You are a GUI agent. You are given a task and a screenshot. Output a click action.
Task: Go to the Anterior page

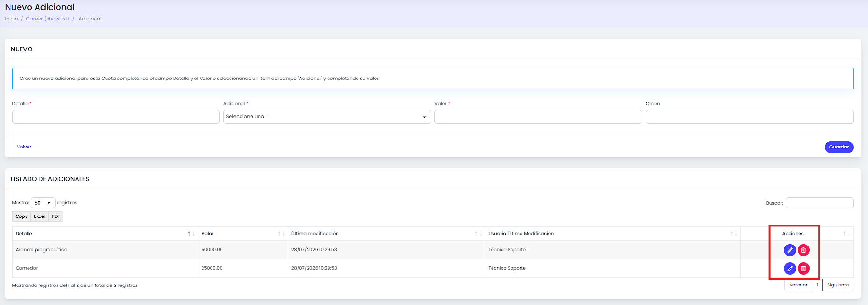point(798,285)
